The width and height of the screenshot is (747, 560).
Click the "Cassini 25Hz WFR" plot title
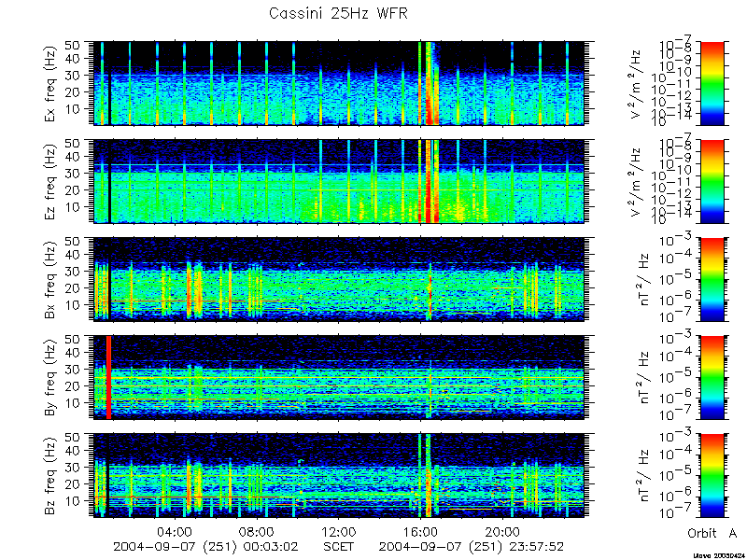point(338,13)
